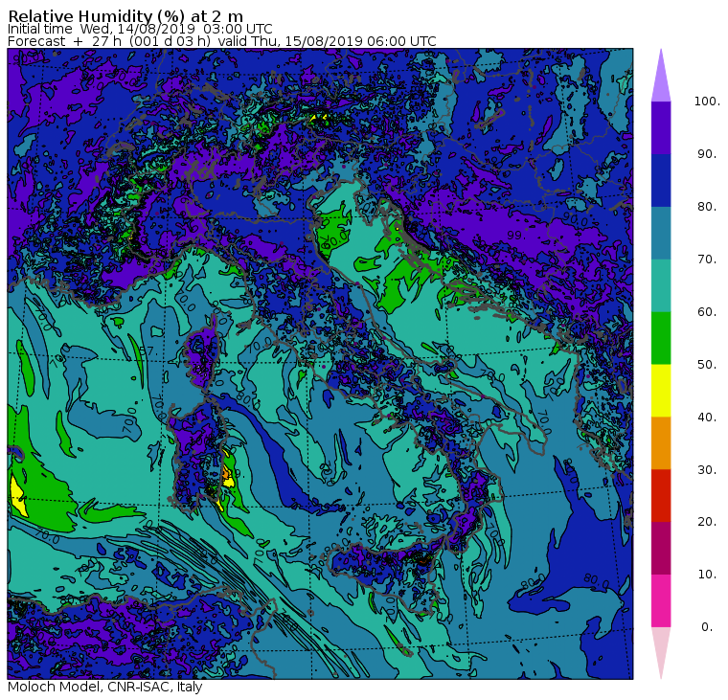Click the yellow 40-50 legend band
The width and height of the screenshot is (728, 700).
(x=661, y=391)
